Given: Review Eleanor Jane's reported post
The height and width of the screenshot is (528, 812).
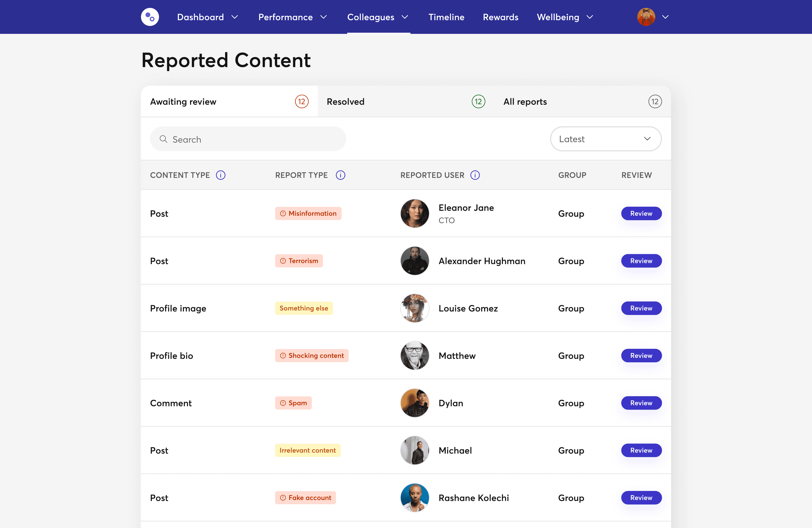Looking at the screenshot, I should (x=641, y=213).
